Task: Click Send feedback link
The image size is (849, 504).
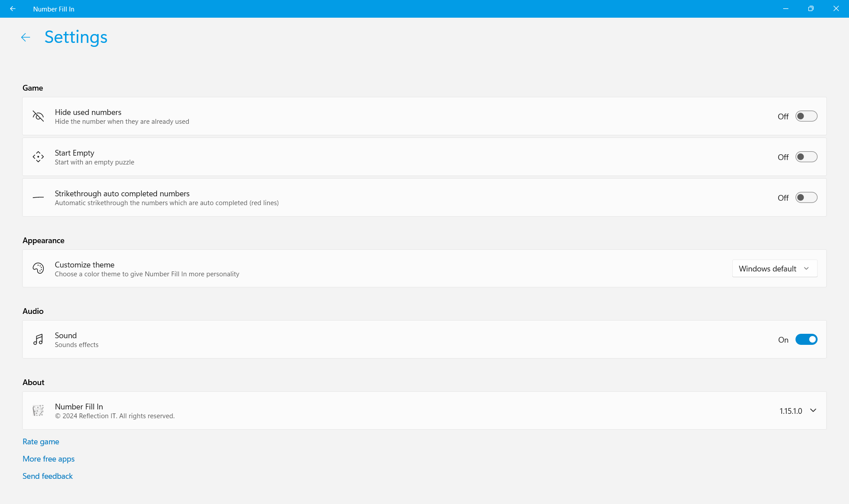Action: point(48,476)
